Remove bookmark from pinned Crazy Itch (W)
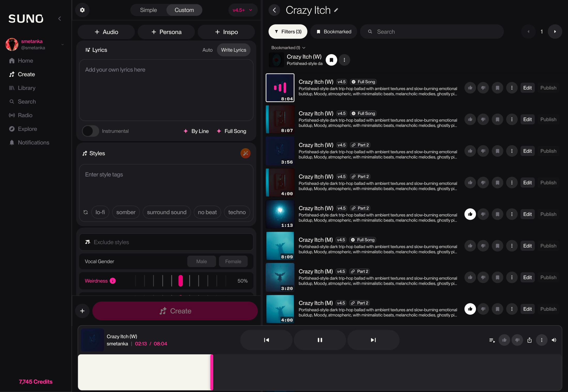 click(331, 60)
